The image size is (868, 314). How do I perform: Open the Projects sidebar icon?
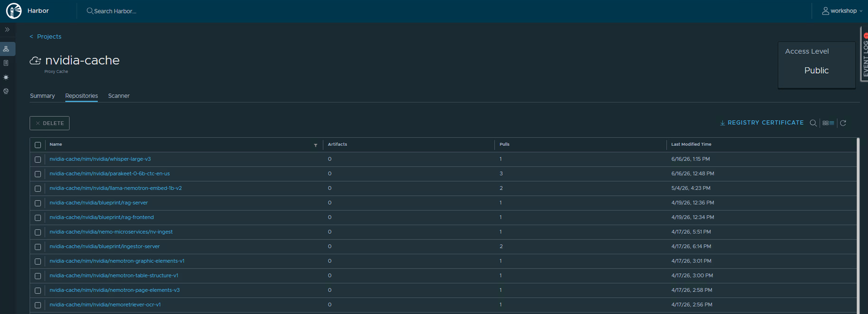point(6,49)
